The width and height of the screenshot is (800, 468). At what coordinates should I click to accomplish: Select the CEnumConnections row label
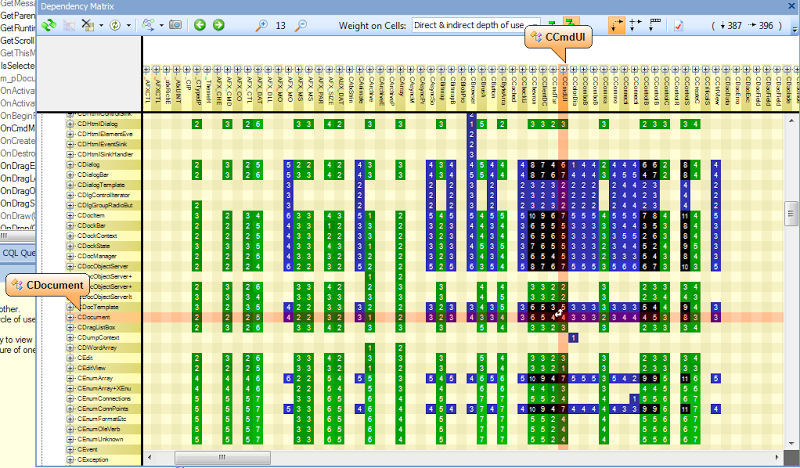coord(104,399)
